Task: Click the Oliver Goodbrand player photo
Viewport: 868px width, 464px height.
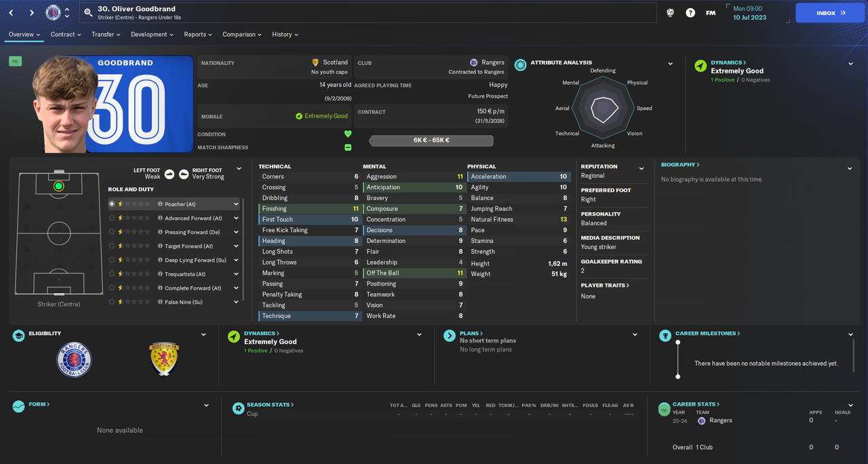Action: point(64,104)
